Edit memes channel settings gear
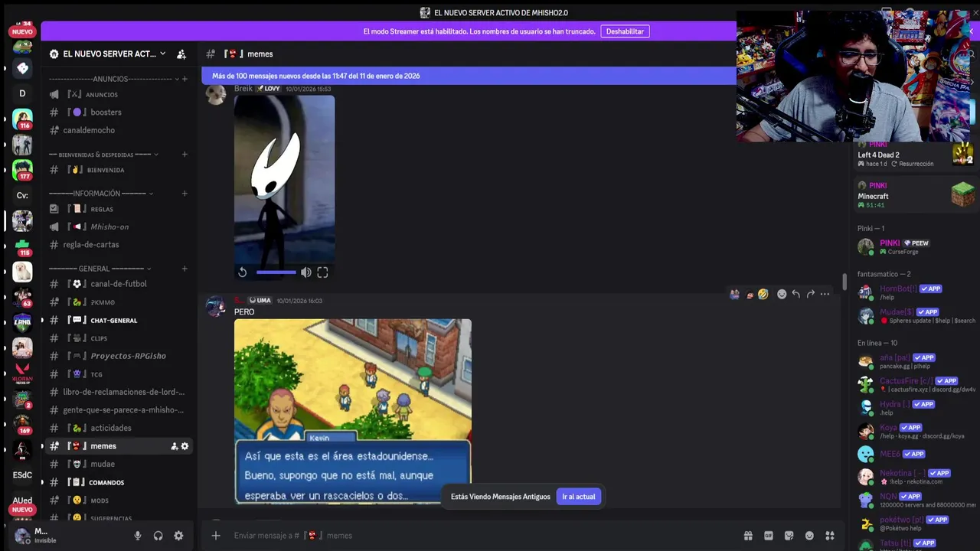The width and height of the screenshot is (980, 551). [185, 446]
